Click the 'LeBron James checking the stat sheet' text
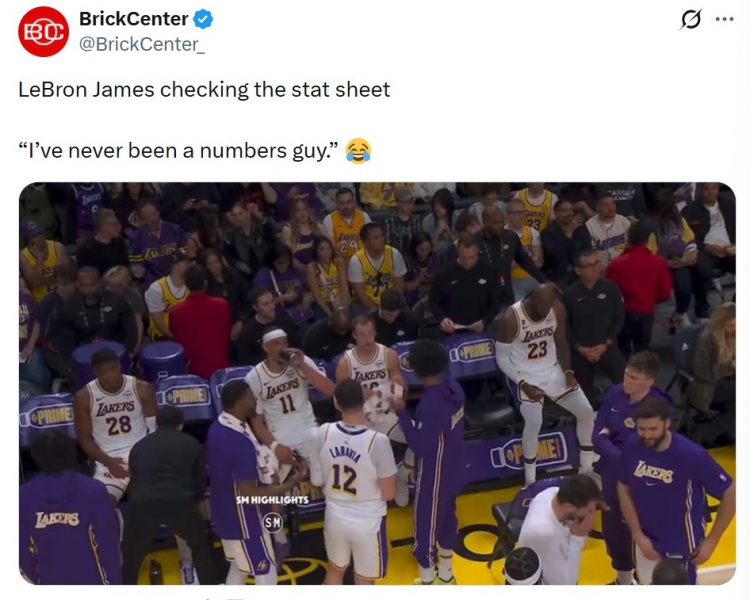The width and height of the screenshot is (750, 600). tap(204, 89)
